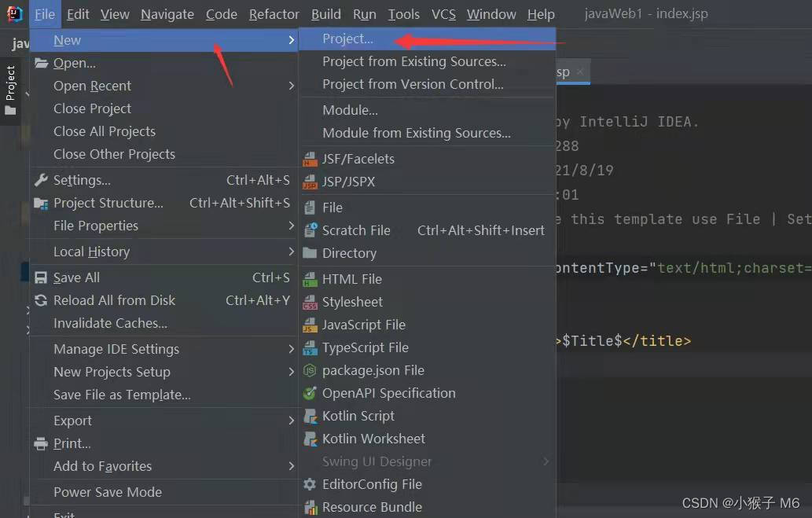Click the Project Structure icon
Screen dimensions: 812x518
pos(41,203)
